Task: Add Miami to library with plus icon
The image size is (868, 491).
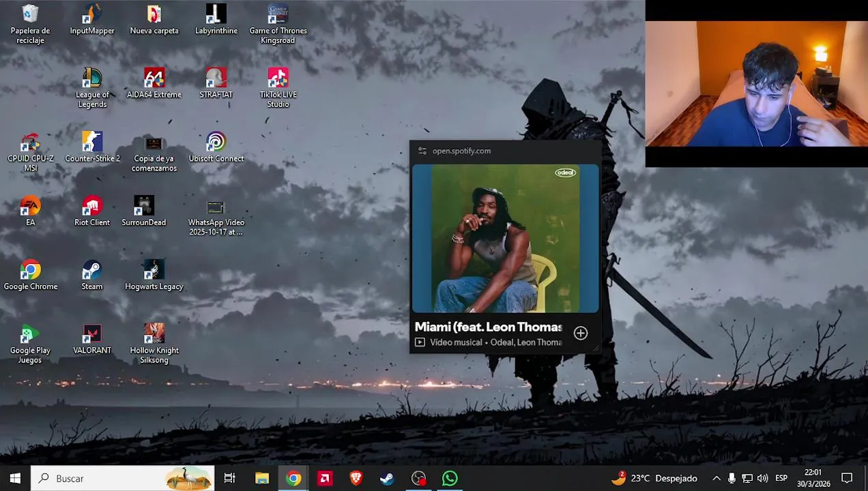Action: pos(581,333)
